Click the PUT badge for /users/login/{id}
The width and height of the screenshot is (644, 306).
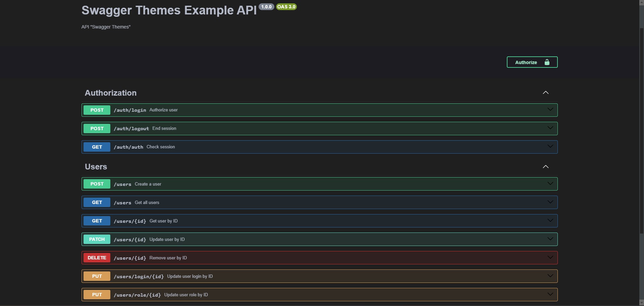[97, 276]
